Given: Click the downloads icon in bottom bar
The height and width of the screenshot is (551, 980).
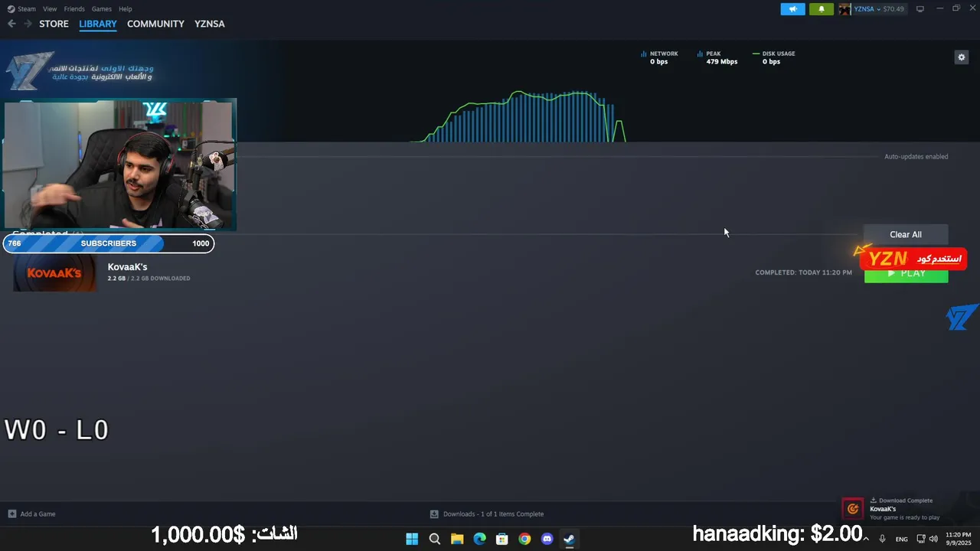Looking at the screenshot, I should 434,514.
